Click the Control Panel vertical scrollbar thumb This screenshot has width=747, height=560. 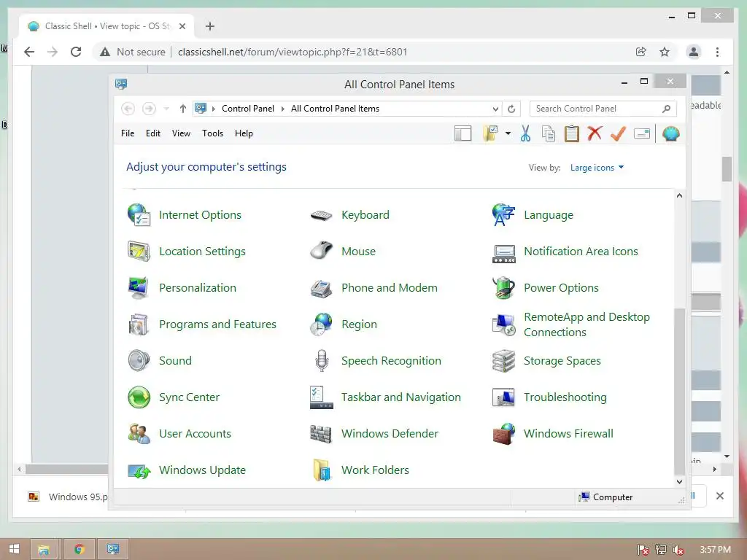pos(679,392)
